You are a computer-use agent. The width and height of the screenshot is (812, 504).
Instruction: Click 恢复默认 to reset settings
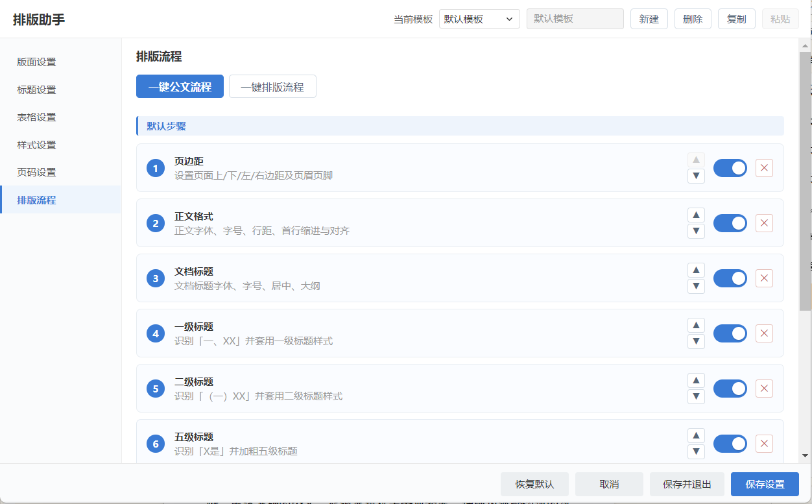coord(534,484)
